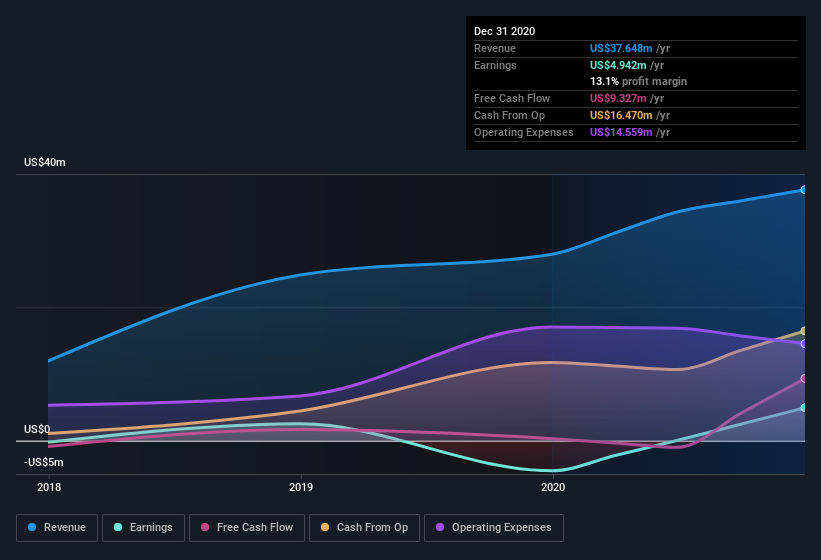This screenshot has height=560, width=821.
Task: Click the -US$5m y-axis label
Action: coord(43,462)
